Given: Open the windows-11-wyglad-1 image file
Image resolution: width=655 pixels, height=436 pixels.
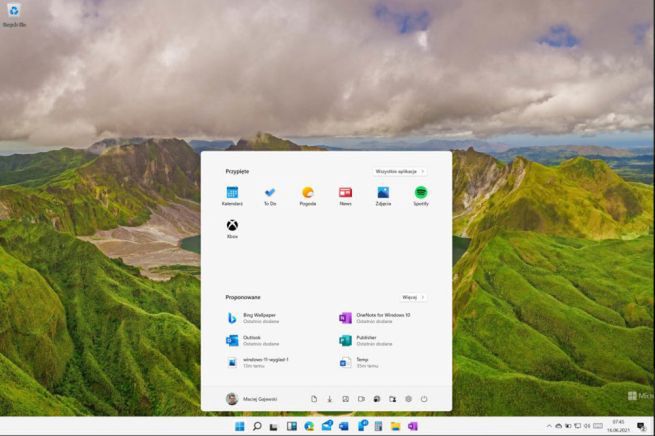Looking at the screenshot, I should (258, 362).
